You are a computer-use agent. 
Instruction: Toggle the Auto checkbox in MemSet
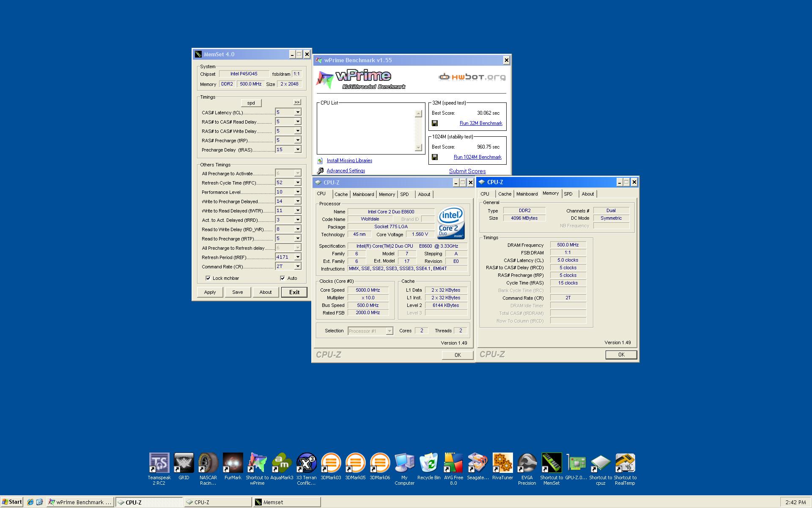point(283,278)
